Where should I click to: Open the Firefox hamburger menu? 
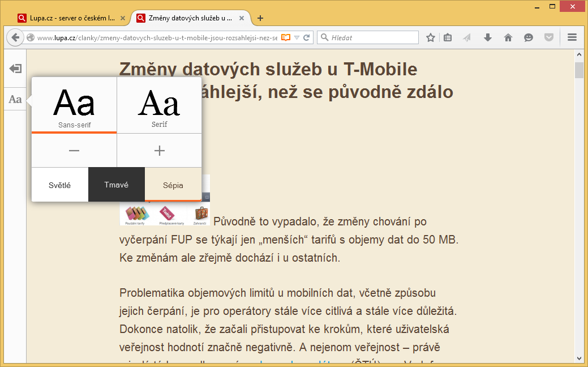[572, 37]
